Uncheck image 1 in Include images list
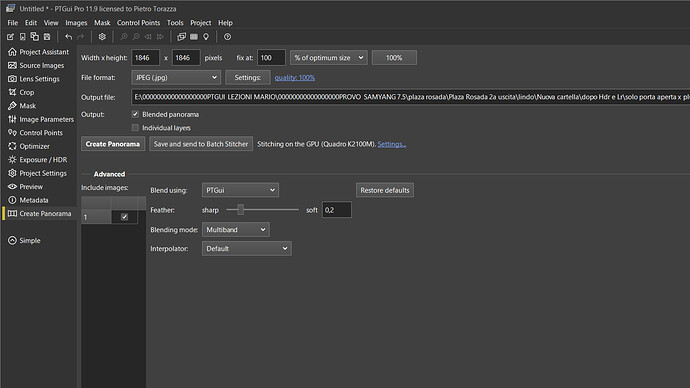The width and height of the screenshot is (690, 388). click(125, 216)
